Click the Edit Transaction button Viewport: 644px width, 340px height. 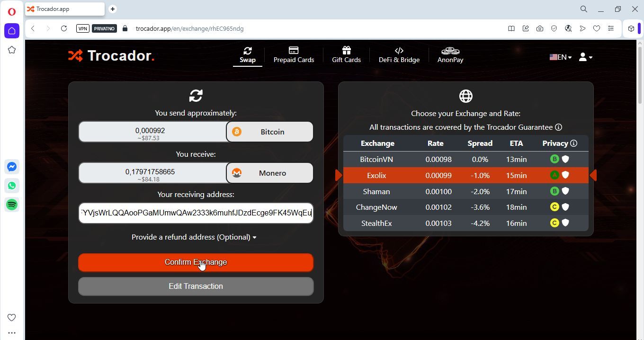(196, 286)
